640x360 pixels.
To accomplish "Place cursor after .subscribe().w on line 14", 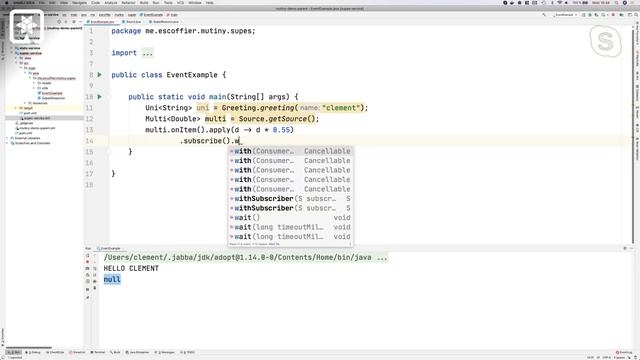I will [x=240, y=141].
